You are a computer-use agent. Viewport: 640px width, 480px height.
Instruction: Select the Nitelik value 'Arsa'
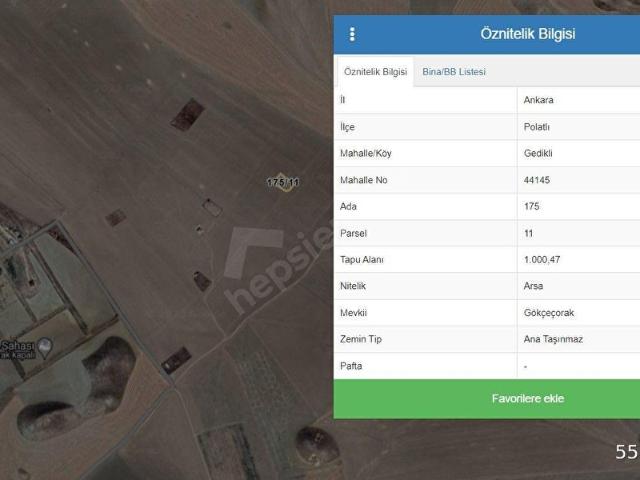[533, 286]
